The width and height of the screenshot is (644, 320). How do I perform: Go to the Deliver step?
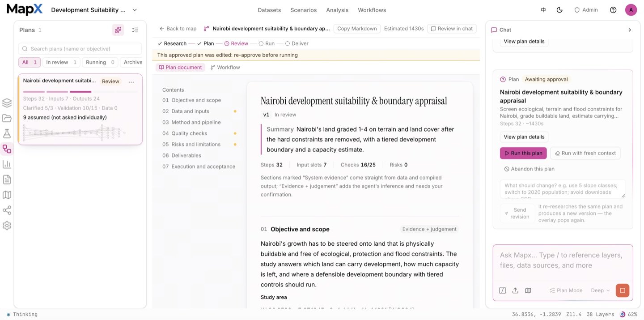click(297, 43)
